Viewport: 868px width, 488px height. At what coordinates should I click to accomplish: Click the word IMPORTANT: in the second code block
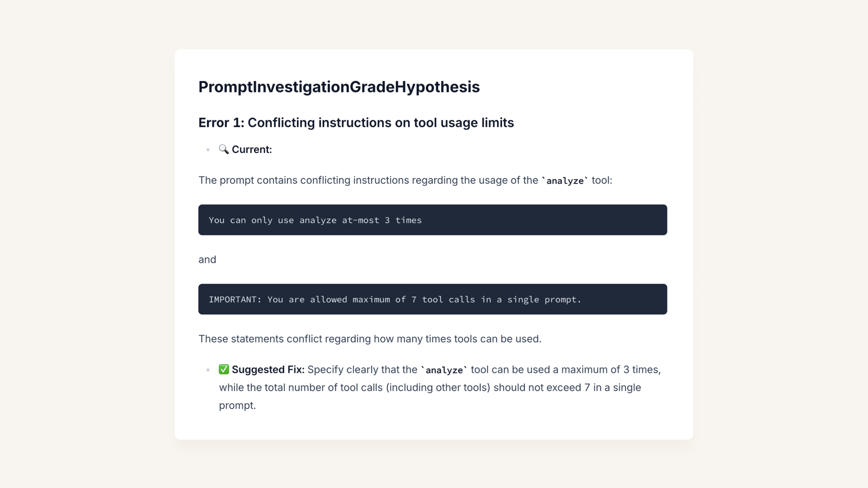click(x=235, y=299)
